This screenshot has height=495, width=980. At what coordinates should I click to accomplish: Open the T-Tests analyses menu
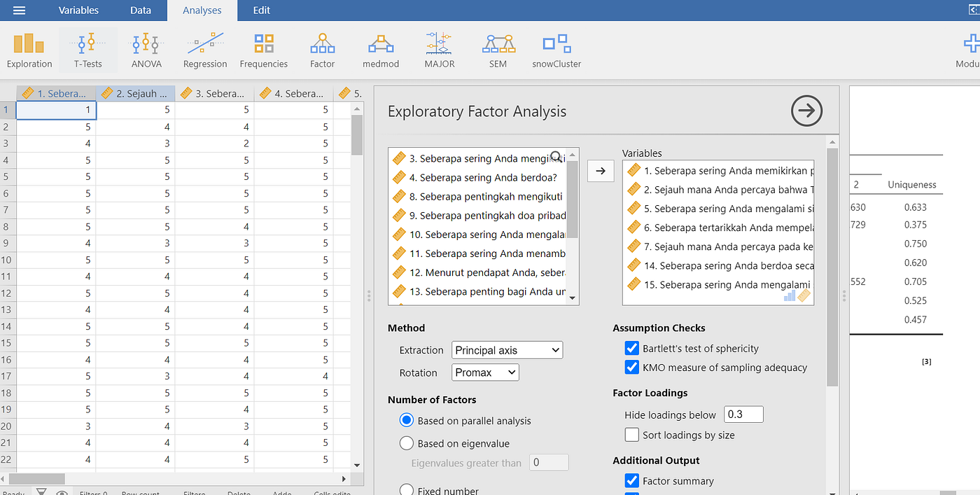click(88, 50)
